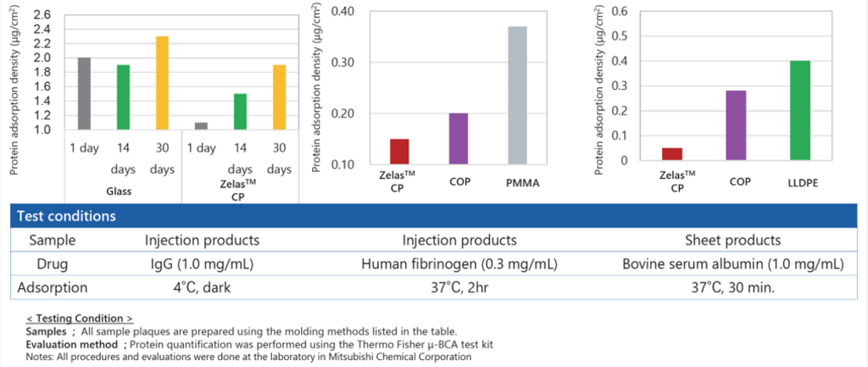The image size is (868, 367).
Task: Select the small gray Zelas CP 1 day bar
Action: click(201, 126)
